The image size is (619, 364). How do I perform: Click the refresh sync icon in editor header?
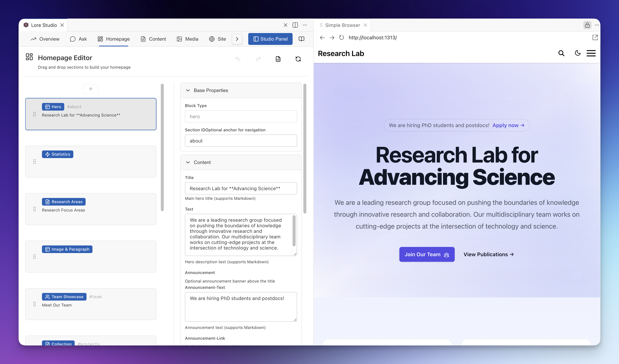coord(298,59)
